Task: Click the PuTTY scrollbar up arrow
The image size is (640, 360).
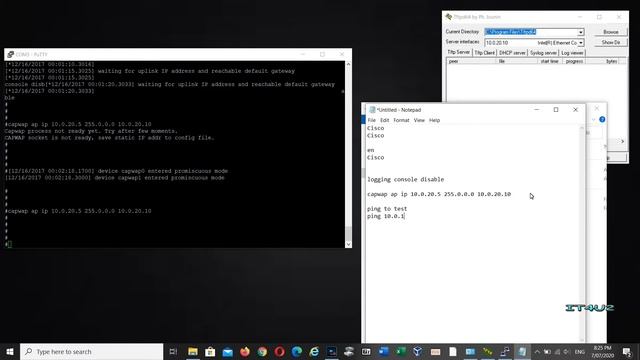Action: (x=348, y=64)
